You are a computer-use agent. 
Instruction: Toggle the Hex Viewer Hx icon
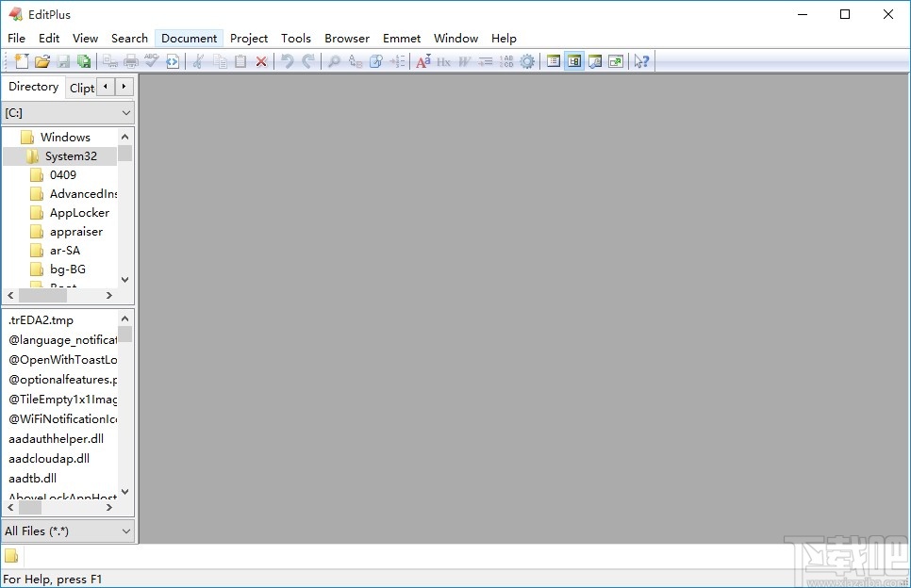pyautogui.click(x=444, y=61)
